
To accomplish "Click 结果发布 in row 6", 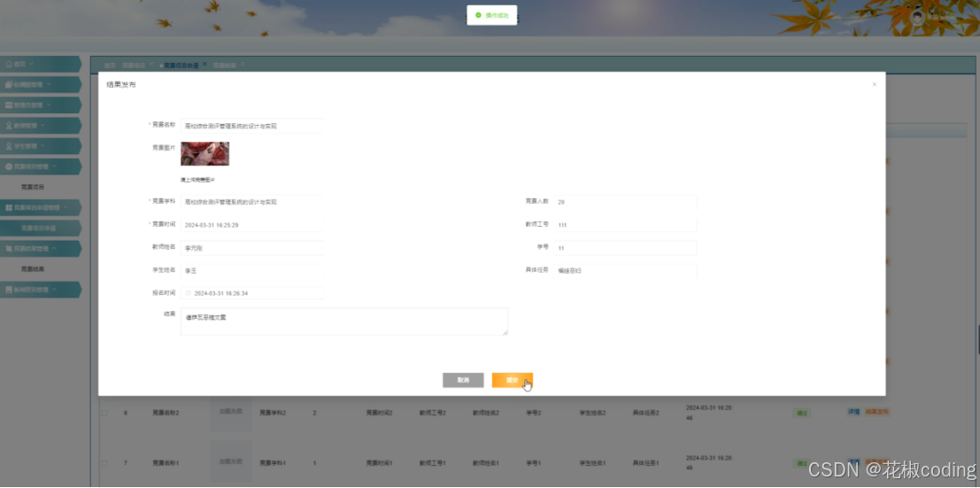I will [x=877, y=412].
